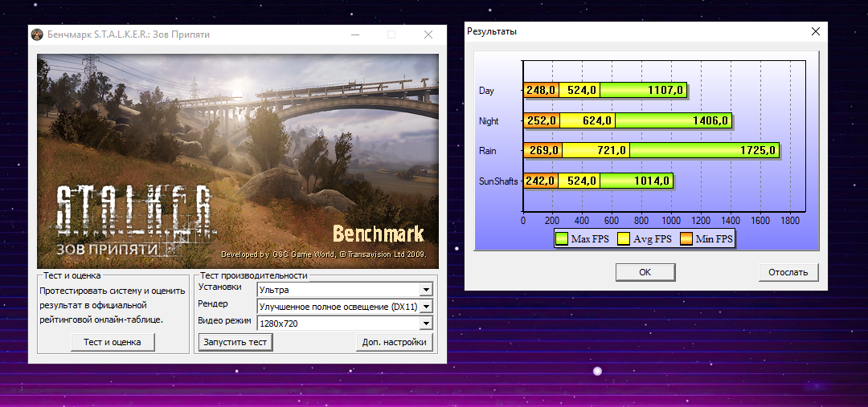
Task: Click the yellow Avg FPS legend swatch
Action: pyautogui.click(x=624, y=239)
